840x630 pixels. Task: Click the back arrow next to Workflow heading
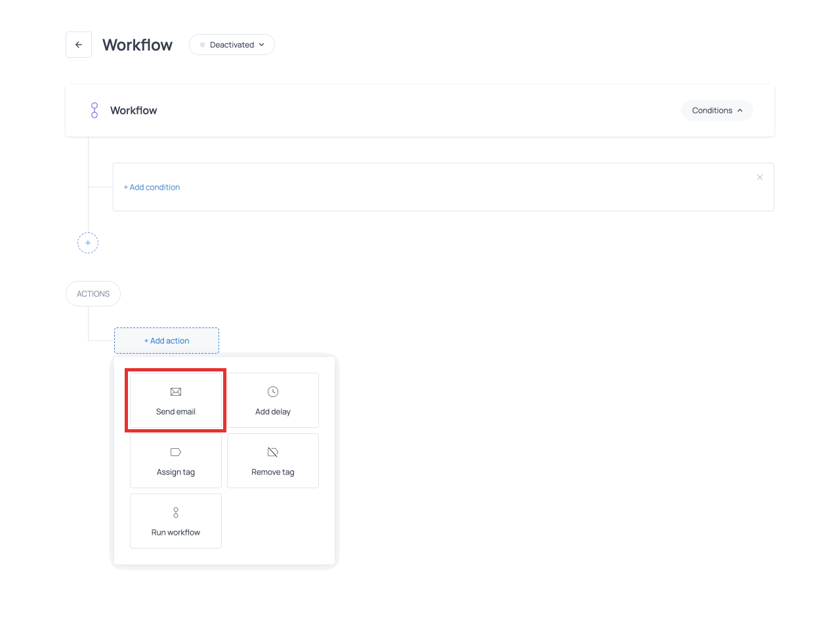point(79,45)
